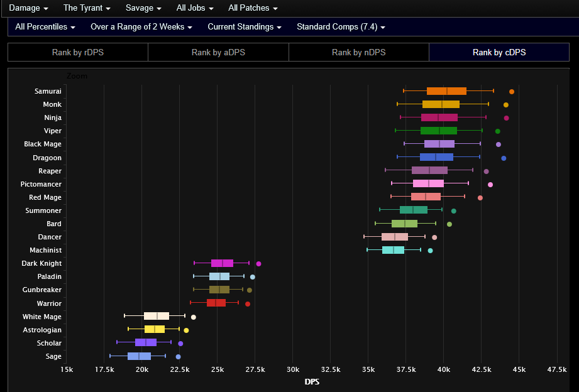Select the Rank by cDPS tab
Viewport: 579px width, 392px height.
(x=499, y=52)
